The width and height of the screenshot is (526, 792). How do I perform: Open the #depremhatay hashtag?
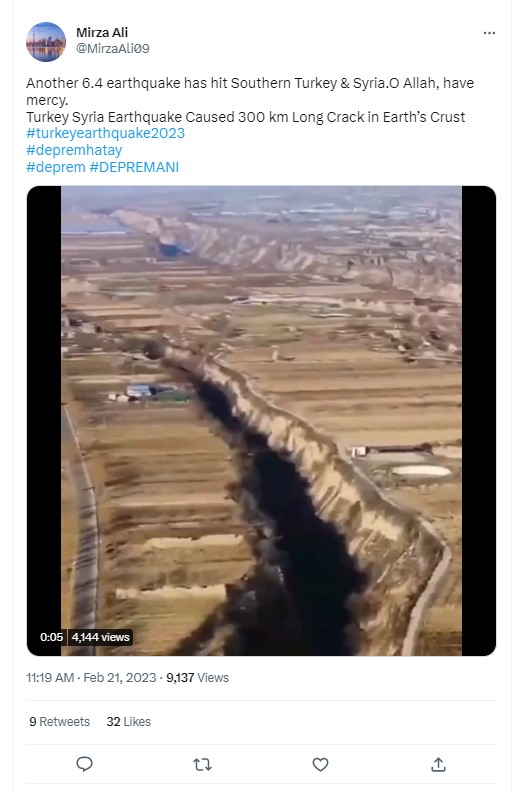click(x=74, y=151)
